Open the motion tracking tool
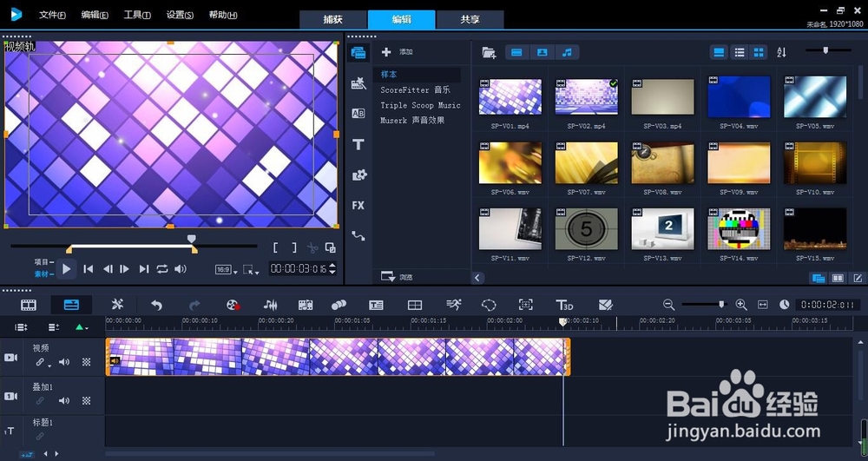 pyautogui.click(x=339, y=305)
